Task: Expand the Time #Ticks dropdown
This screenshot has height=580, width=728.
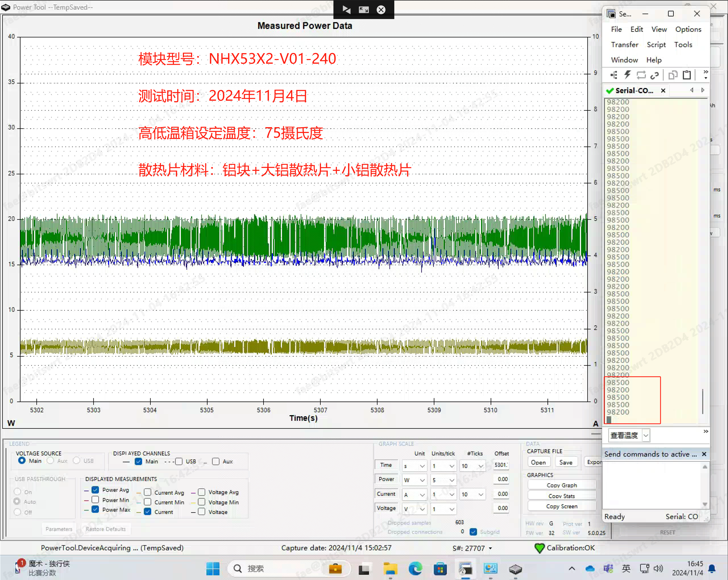Action: (472, 466)
